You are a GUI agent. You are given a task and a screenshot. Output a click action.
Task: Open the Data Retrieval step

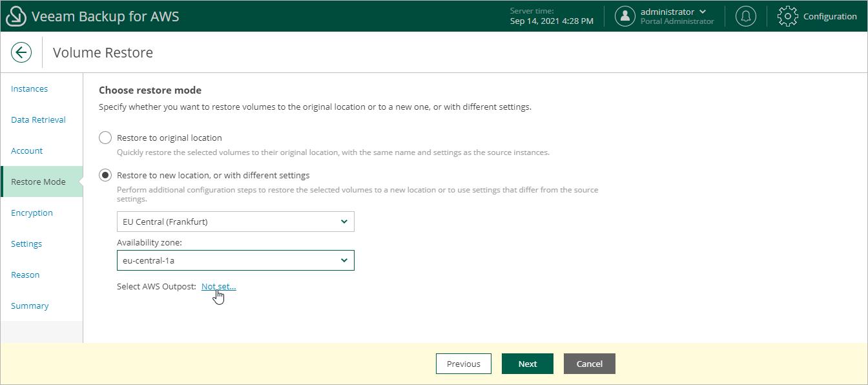(x=38, y=120)
